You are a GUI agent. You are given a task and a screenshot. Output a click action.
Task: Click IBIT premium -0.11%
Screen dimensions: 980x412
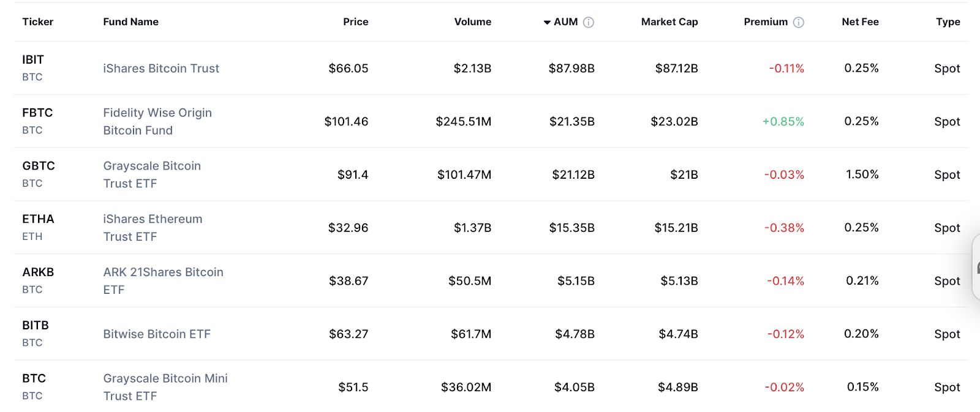pyautogui.click(x=786, y=69)
